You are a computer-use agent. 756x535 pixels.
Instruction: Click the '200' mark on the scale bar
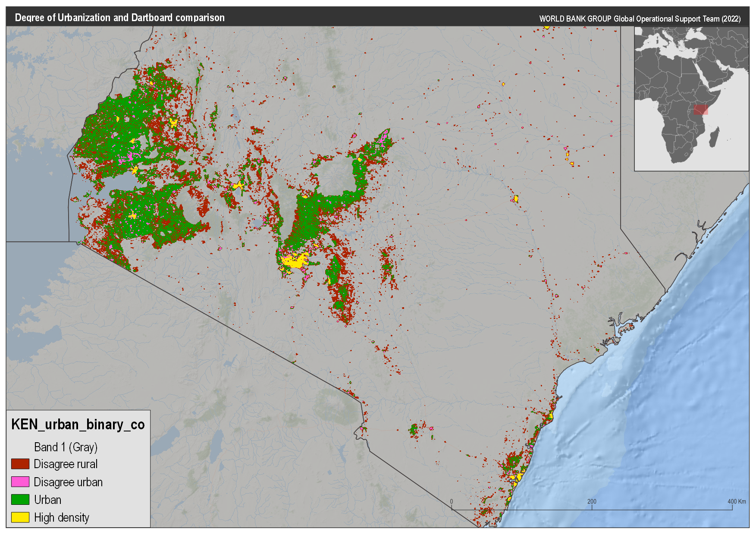pyautogui.click(x=592, y=502)
